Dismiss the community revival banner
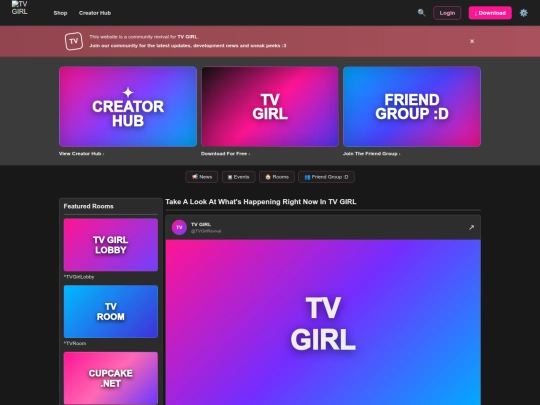The width and height of the screenshot is (540, 405). [472, 41]
